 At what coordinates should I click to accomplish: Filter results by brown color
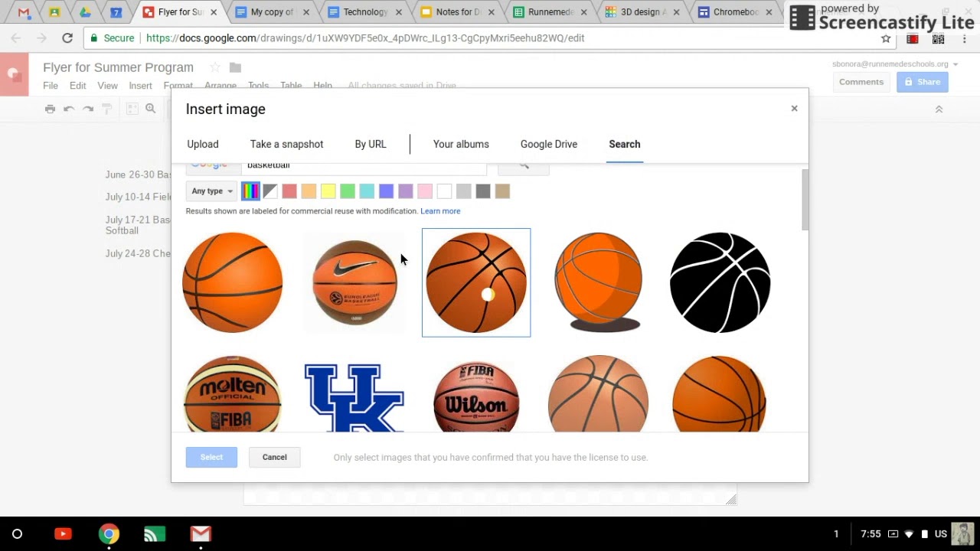click(x=502, y=191)
